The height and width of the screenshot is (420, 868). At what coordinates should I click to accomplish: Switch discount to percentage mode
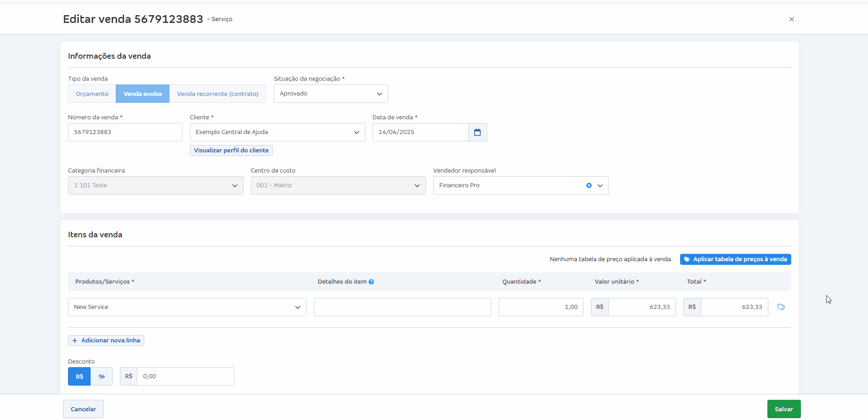[x=102, y=376]
